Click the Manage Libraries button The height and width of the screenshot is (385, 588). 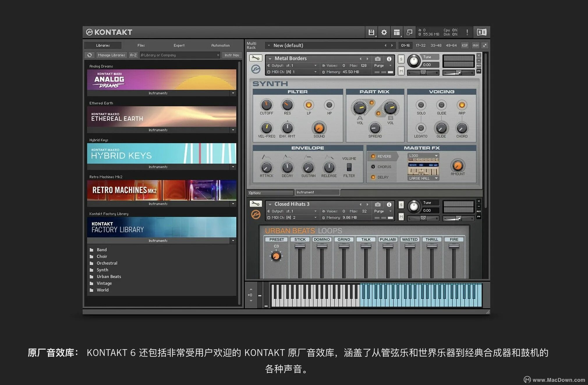(111, 55)
